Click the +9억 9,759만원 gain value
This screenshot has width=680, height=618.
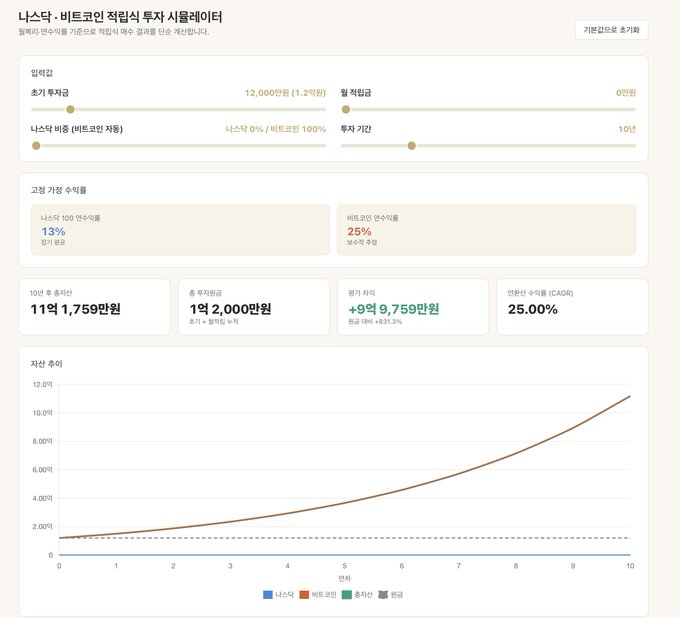click(394, 309)
